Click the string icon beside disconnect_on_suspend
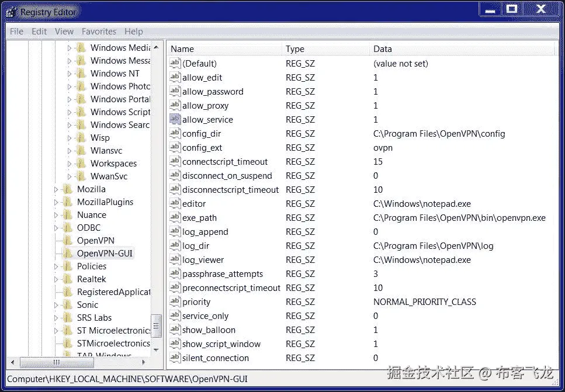The height and width of the screenshot is (392, 565). (x=175, y=175)
